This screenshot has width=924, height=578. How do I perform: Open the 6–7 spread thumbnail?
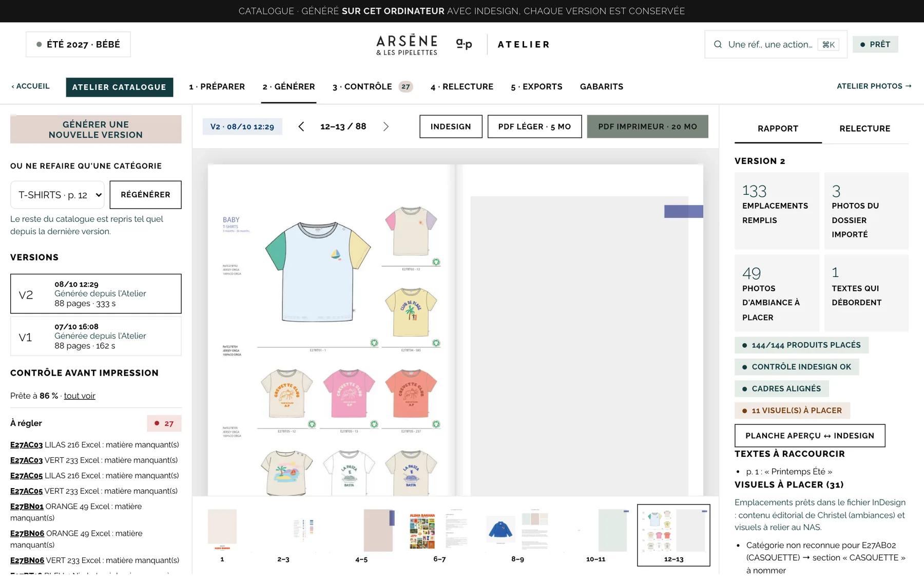click(x=439, y=535)
